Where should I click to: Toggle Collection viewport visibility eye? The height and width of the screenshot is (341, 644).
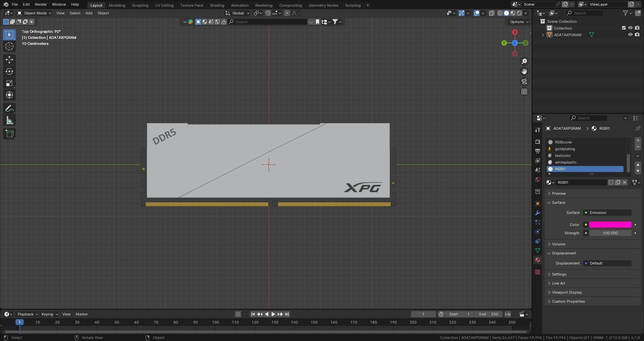tap(630, 28)
